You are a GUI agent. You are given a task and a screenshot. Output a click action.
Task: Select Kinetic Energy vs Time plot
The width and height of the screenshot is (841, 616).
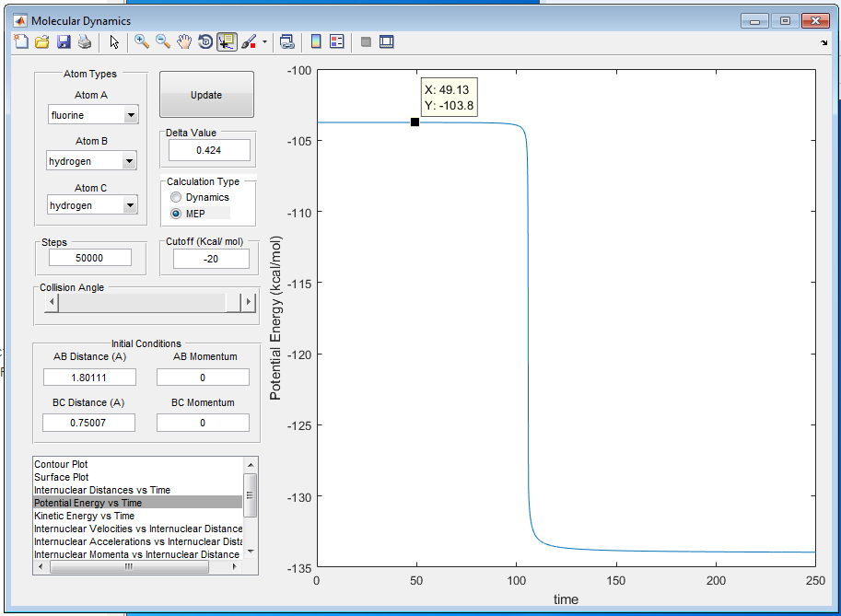[84, 516]
